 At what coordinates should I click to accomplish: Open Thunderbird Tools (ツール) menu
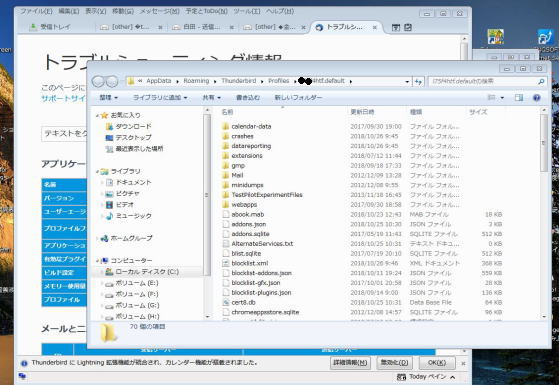coord(247,11)
